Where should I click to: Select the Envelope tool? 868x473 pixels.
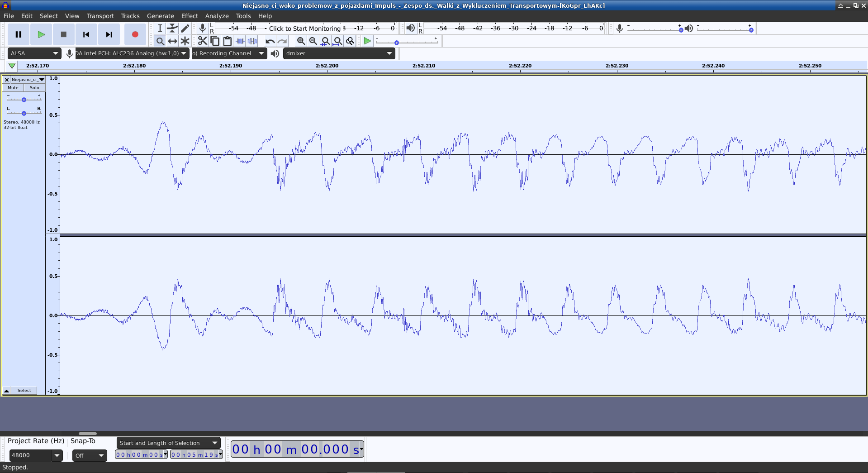pos(172,28)
